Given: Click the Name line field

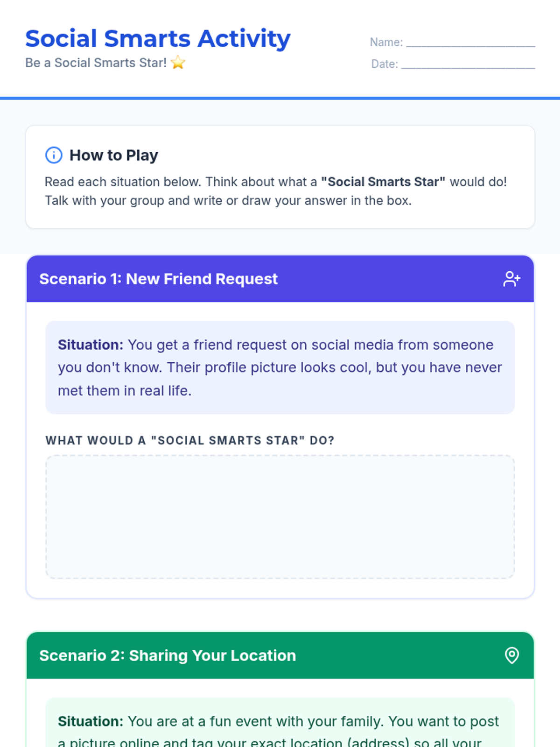Looking at the screenshot, I should click(470, 42).
